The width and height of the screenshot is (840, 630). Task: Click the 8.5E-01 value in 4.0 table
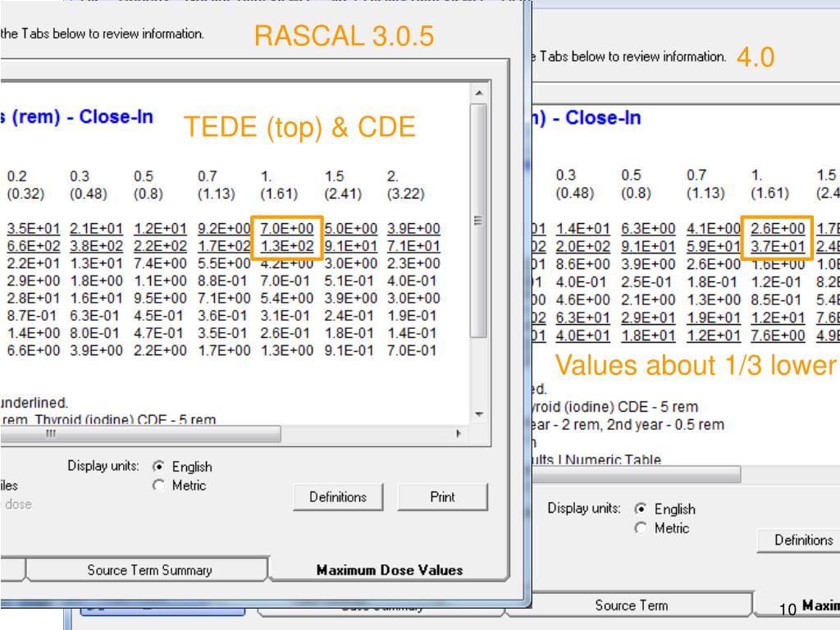click(778, 300)
